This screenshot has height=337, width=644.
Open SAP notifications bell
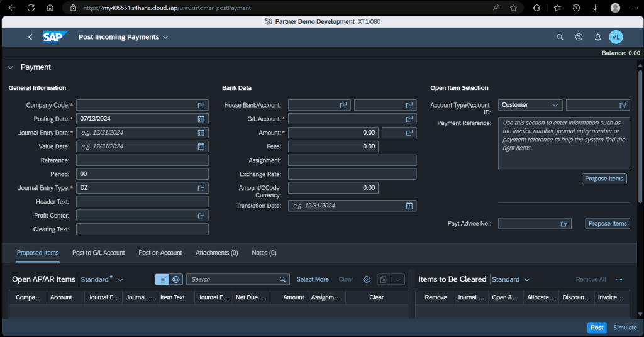click(x=597, y=37)
